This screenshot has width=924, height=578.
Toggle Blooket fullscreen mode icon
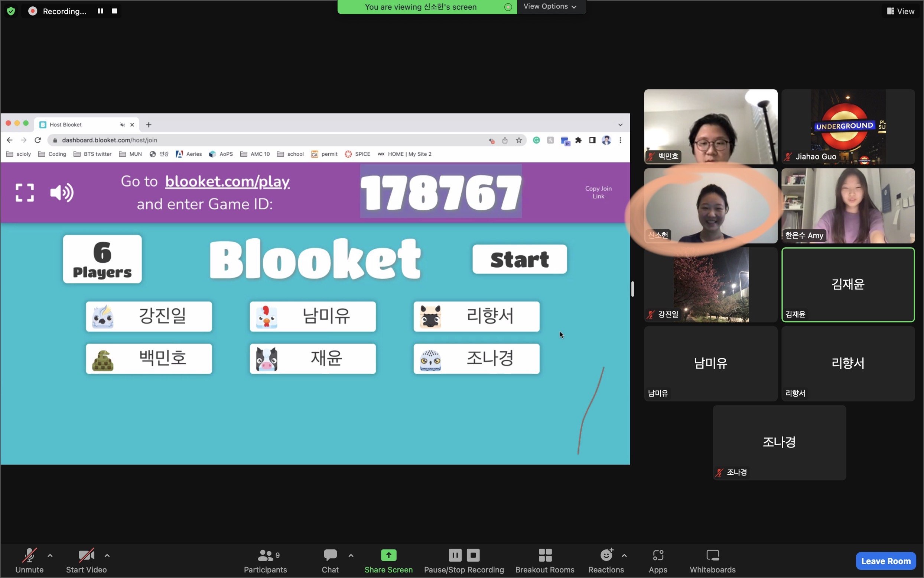click(x=25, y=192)
